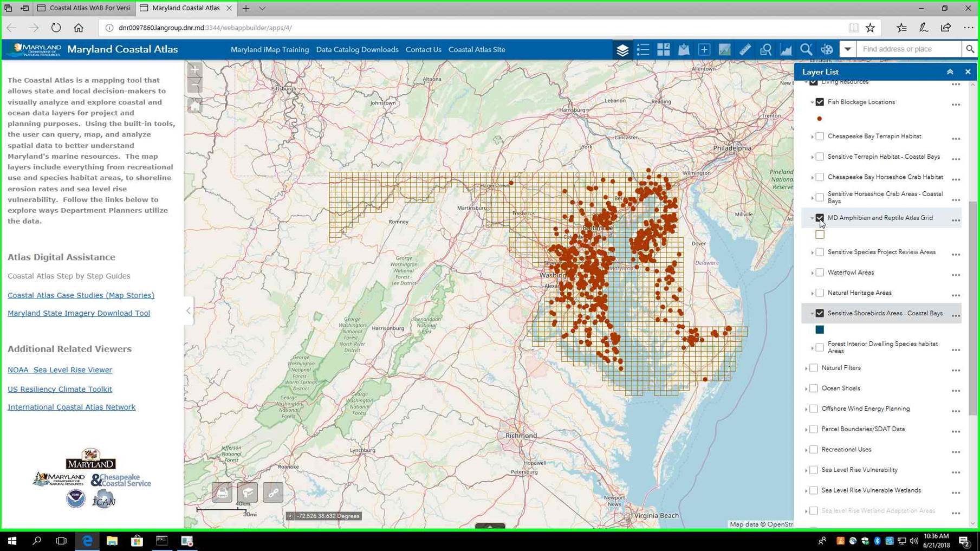
Task: Select the Measurement ruler tool
Action: [745, 50]
